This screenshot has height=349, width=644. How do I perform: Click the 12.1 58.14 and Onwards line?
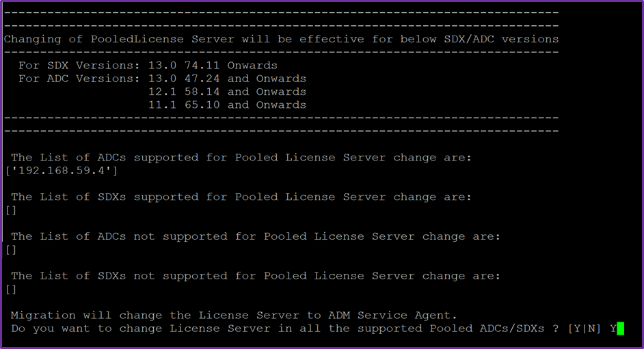(227, 92)
